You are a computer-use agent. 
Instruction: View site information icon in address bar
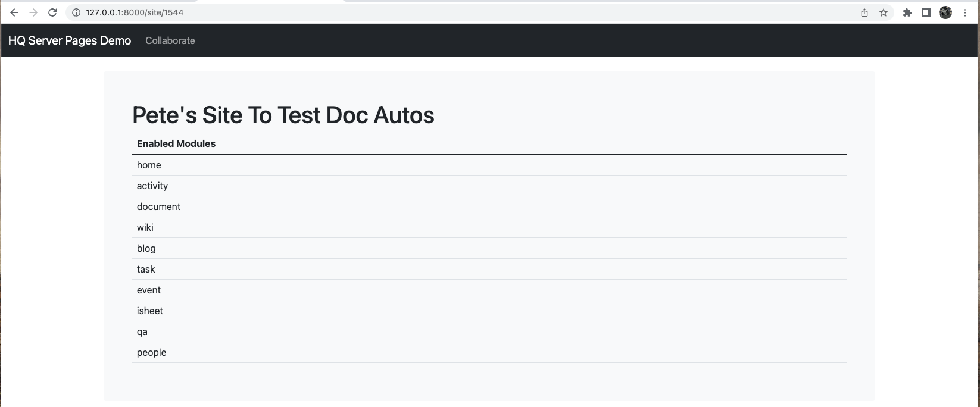76,12
